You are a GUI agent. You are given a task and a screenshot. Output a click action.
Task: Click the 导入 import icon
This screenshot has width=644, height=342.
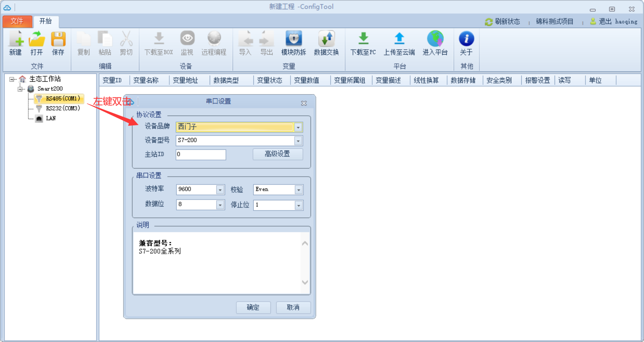(245, 39)
